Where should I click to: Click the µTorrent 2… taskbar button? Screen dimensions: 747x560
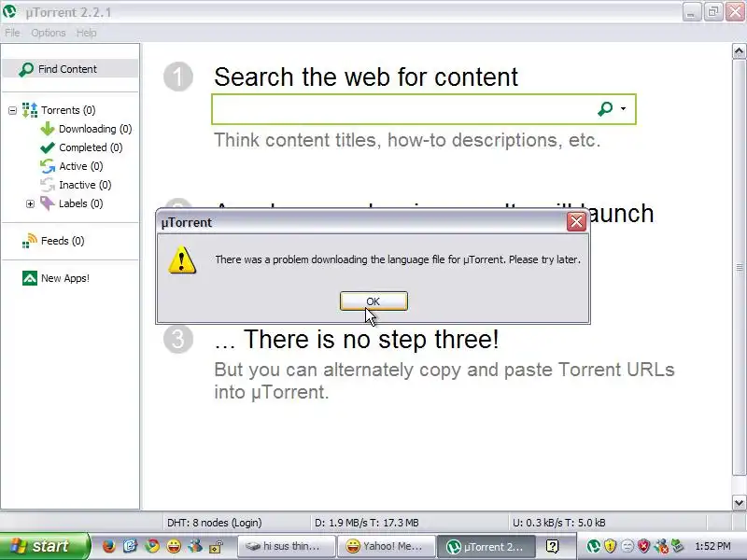pos(486,546)
